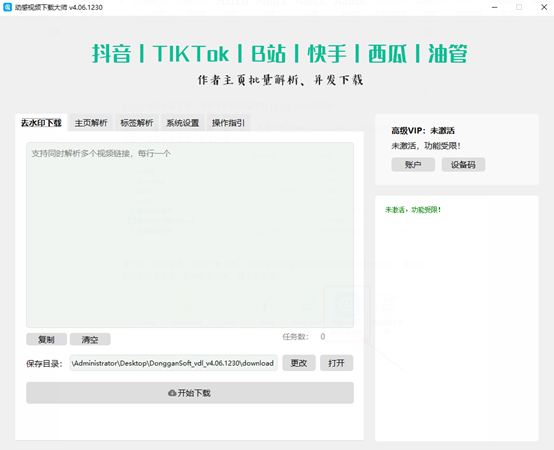The width and height of the screenshot is (554, 450).
Task: Click the 保存目录 label
Action: [x=44, y=364]
